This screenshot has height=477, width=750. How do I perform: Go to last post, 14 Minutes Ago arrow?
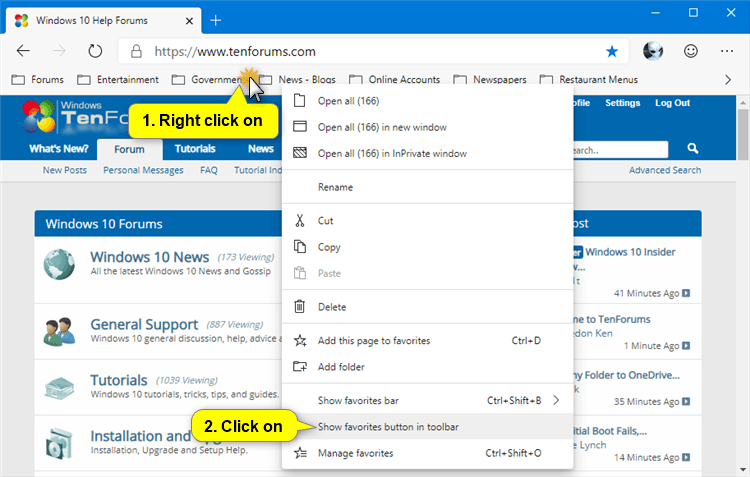coord(686,457)
